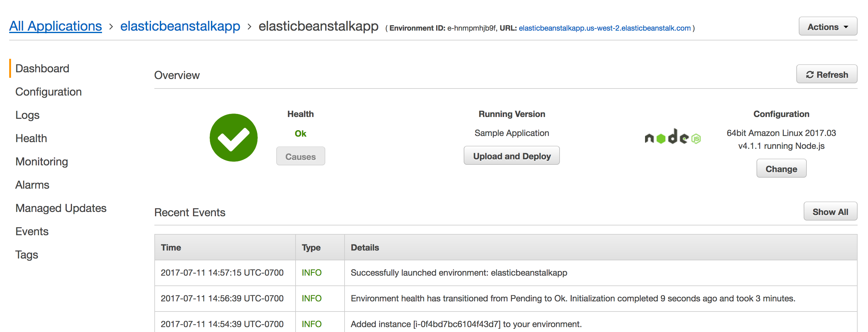Image resolution: width=868 pixels, height=332 pixels.
Task: Click the Upload and Deploy button
Action: click(x=511, y=156)
